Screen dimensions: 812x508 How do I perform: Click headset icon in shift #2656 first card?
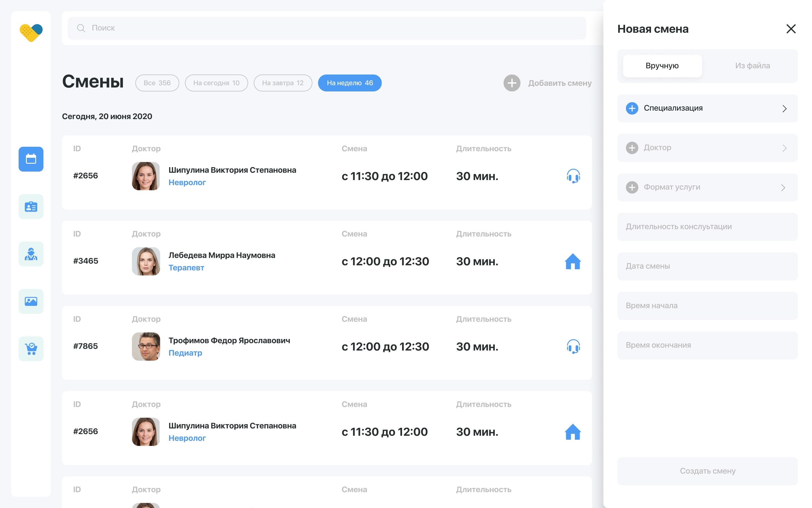573,176
